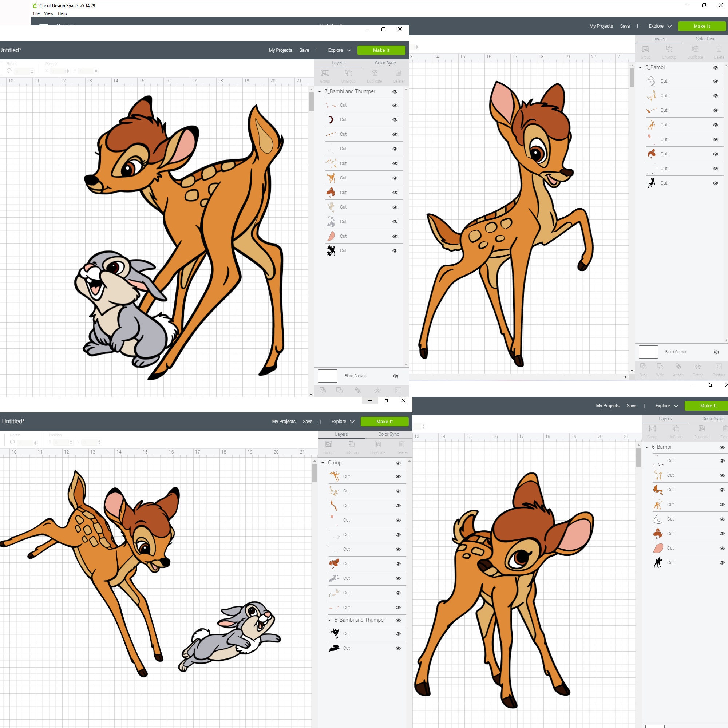
Task: Hide black silhouette layer in 6_Bambi window
Action: (722, 563)
